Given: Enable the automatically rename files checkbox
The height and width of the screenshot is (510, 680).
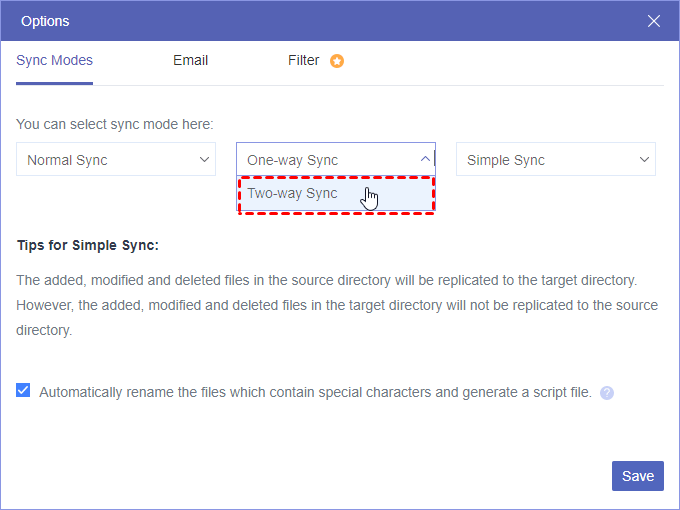Looking at the screenshot, I should [x=23, y=391].
